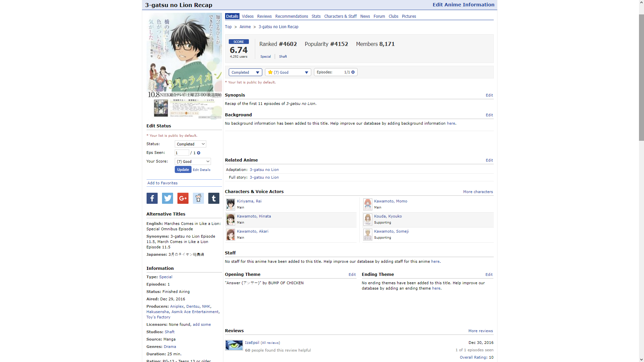Click the page vertical scrollbar thumb

click(641, 77)
